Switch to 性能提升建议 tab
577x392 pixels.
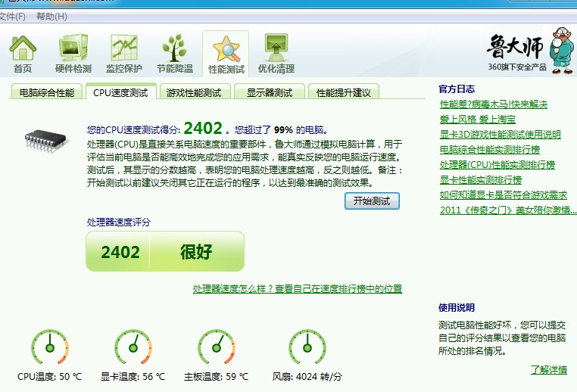pyautogui.click(x=344, y=92)
